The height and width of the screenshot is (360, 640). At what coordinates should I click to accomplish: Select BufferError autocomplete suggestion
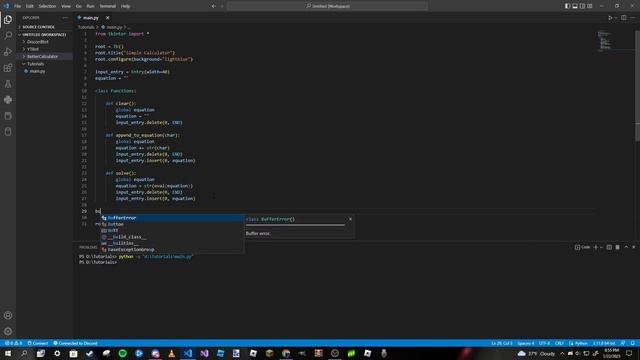(172, 218)
